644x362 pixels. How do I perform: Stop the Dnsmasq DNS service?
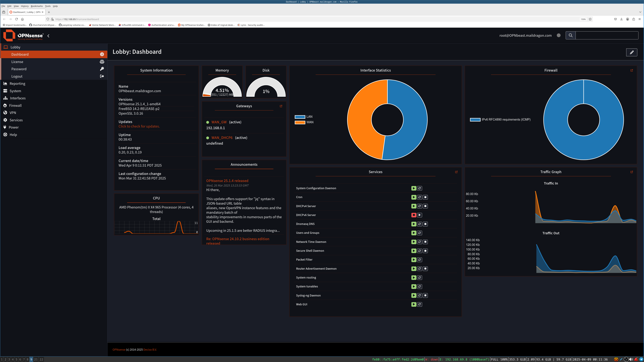(425, 224)
